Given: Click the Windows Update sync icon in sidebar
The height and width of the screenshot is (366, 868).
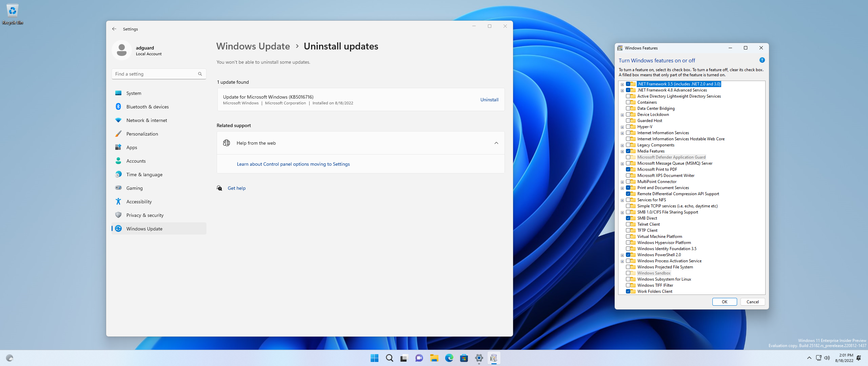Looking at the screenshot, I should 118,229.
